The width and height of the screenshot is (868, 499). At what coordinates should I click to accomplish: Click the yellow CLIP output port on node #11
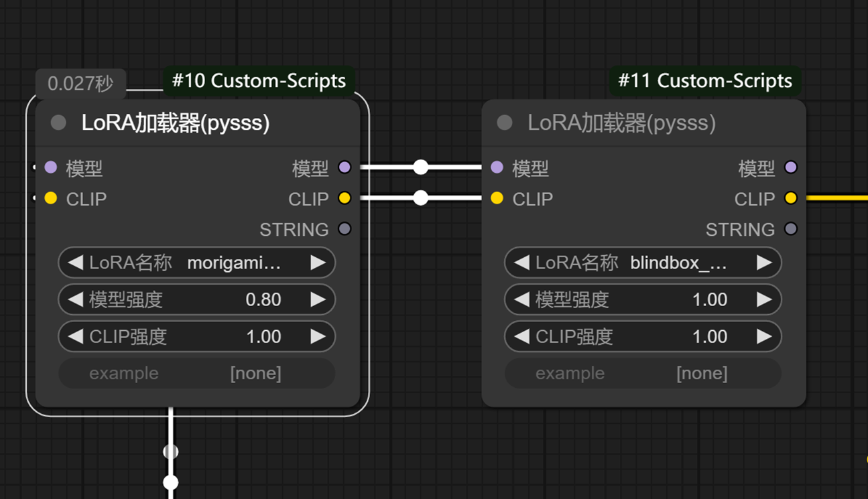tap(790, 198)
